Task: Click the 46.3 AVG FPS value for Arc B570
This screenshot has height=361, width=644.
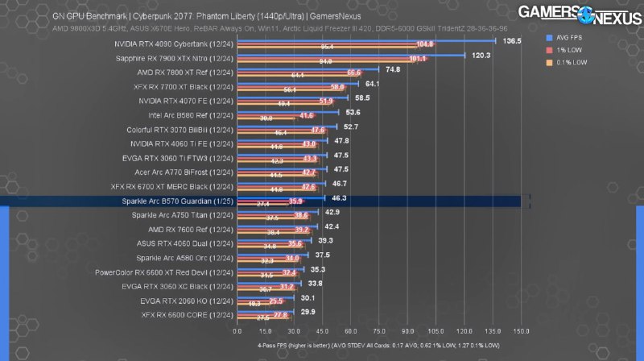Action: 339,198
